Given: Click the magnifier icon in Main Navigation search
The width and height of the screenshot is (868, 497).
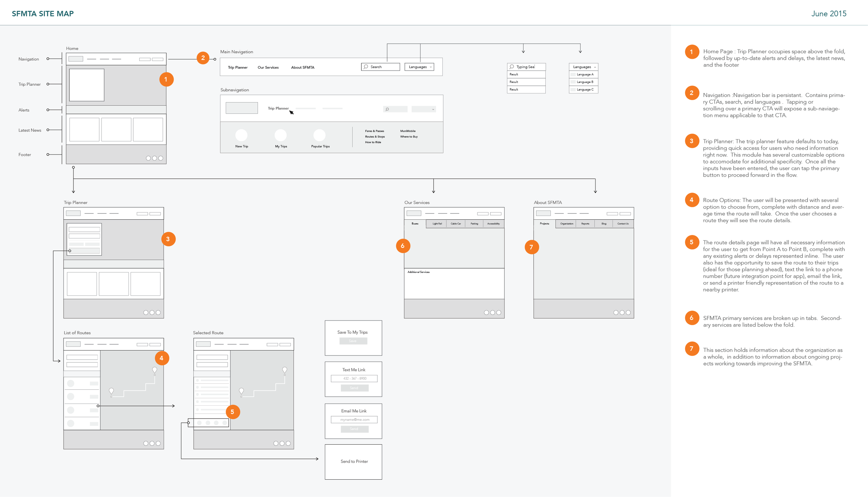Looking at the screenshot, I should click(x=366, y=67).
